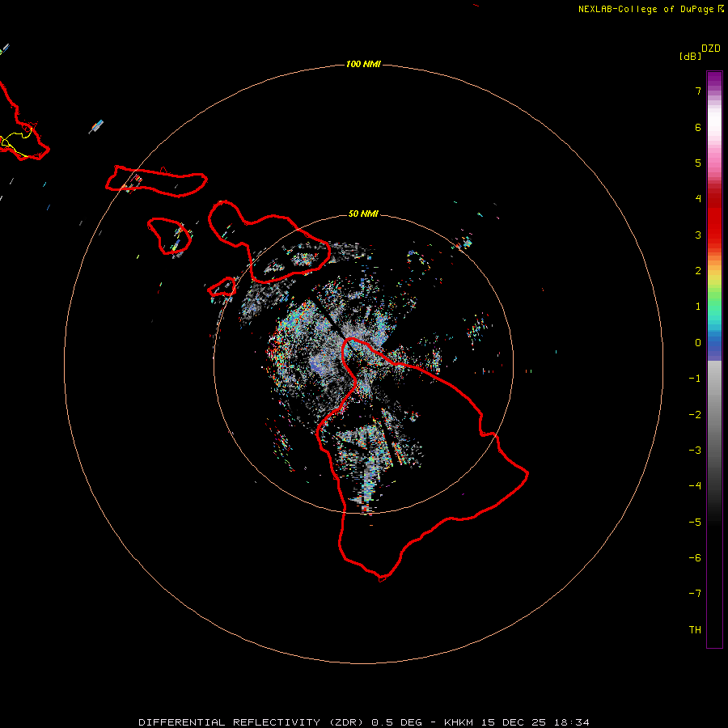Click the 0 value on the color scale
Viewport: 728px width, 728px height.
pyautogui.click(x=698, y=343)
